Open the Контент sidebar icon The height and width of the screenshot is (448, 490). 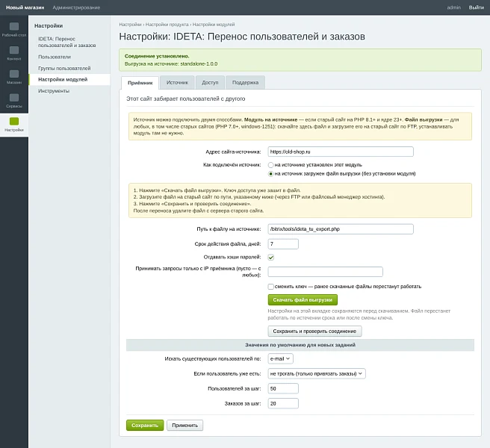click(14, 54)
